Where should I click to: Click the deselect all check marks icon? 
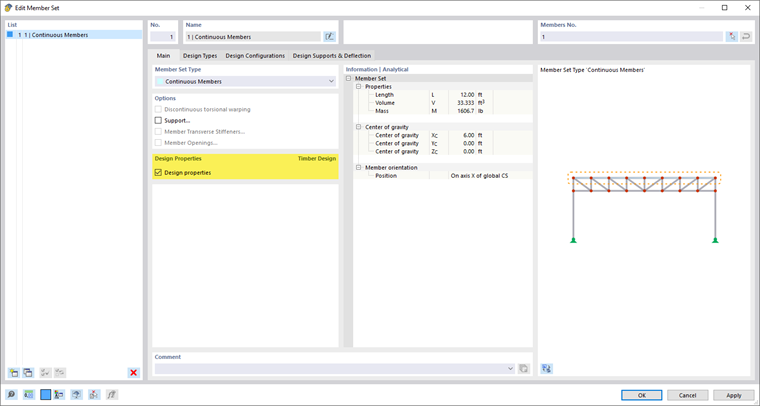pyautogui.click(x=60, y=373)
